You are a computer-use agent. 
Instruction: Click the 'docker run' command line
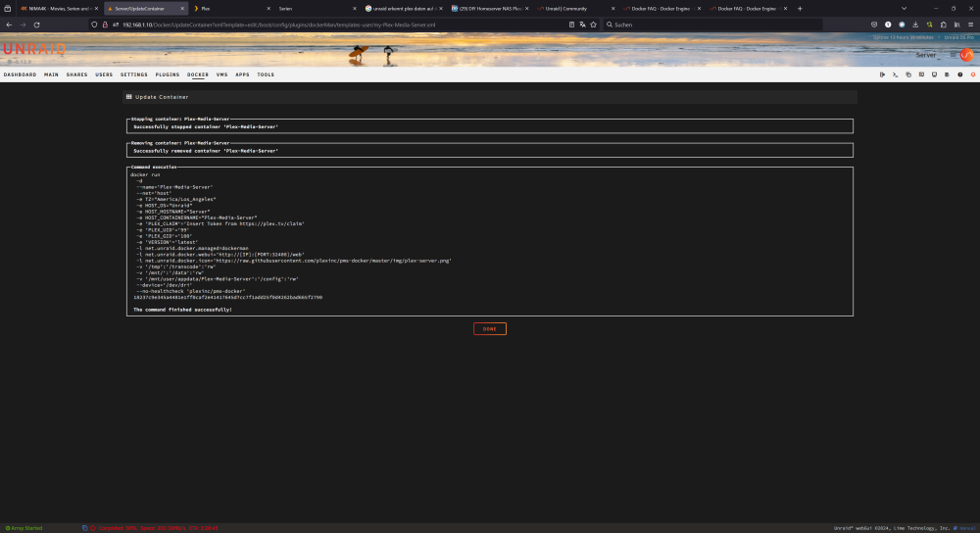[x=145, y=175]
